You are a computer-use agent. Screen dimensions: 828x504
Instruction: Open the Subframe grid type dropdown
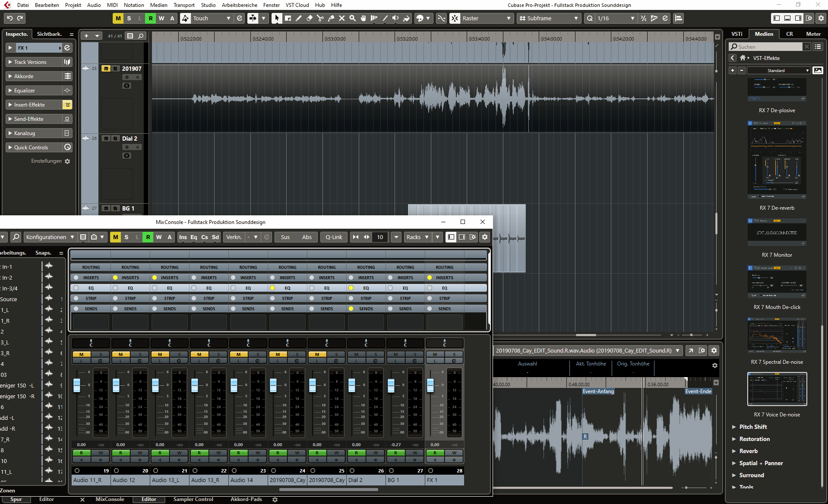tap(549, 18)
